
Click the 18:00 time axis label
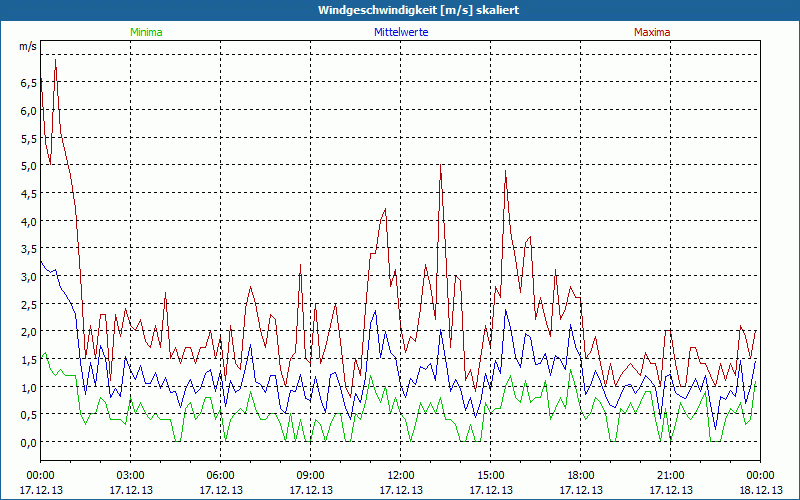tap(581, 476)
